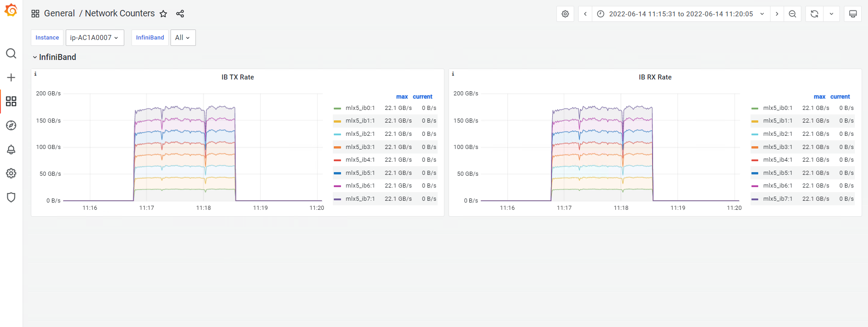Toggle mlx5_ib0:1 series in TX legend

click(360, 108)
